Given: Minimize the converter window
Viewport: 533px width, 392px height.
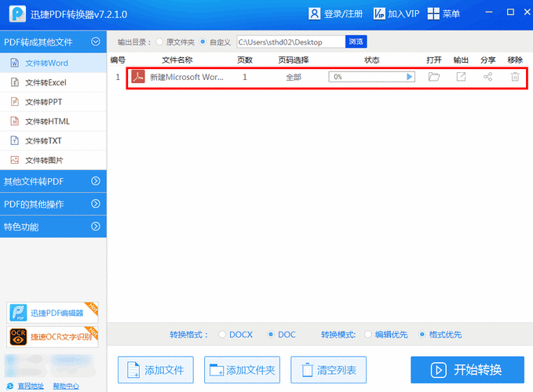Looking at the screenshot, I should [489, 13].
